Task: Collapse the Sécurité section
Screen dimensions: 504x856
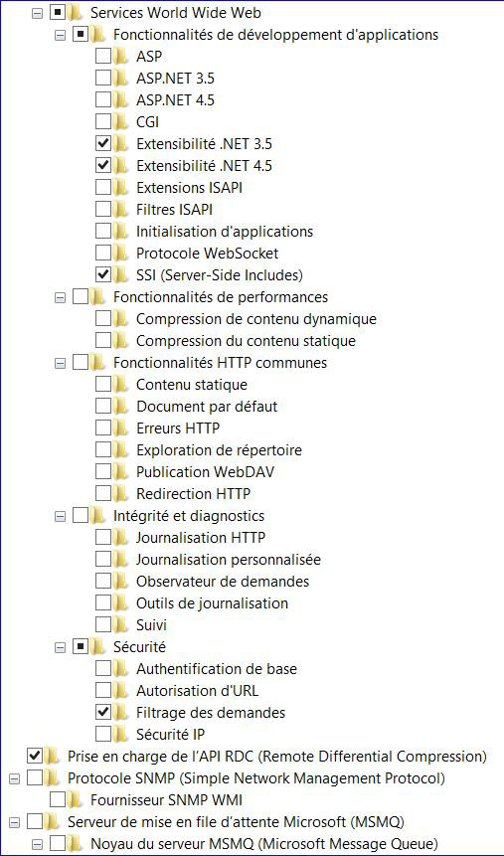Action: click(61, 648)
